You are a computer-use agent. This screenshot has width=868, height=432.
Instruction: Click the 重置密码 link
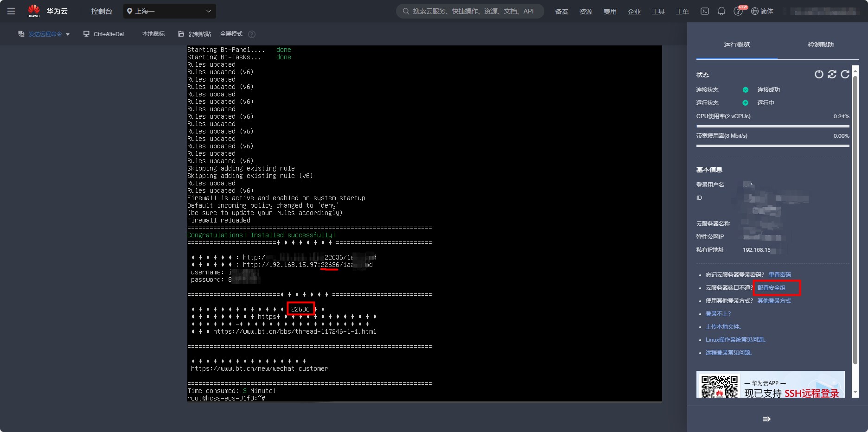[x=779, y=275]
